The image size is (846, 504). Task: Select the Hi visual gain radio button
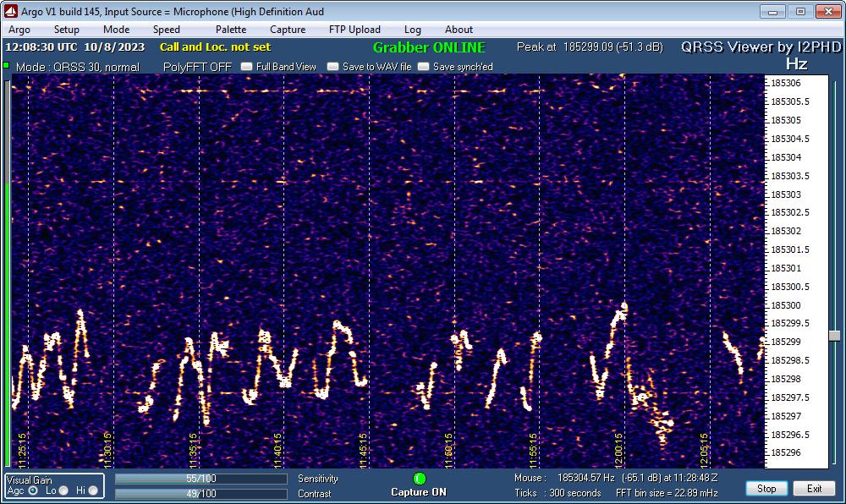93,490
